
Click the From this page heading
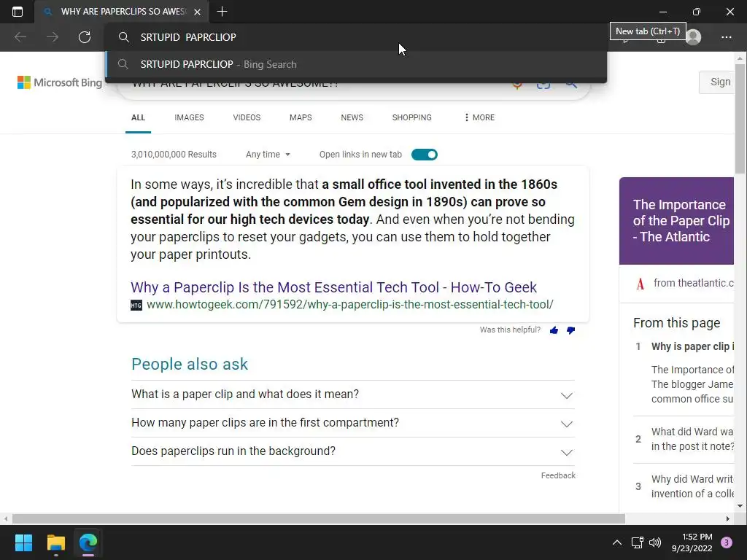tap(676, 323)
